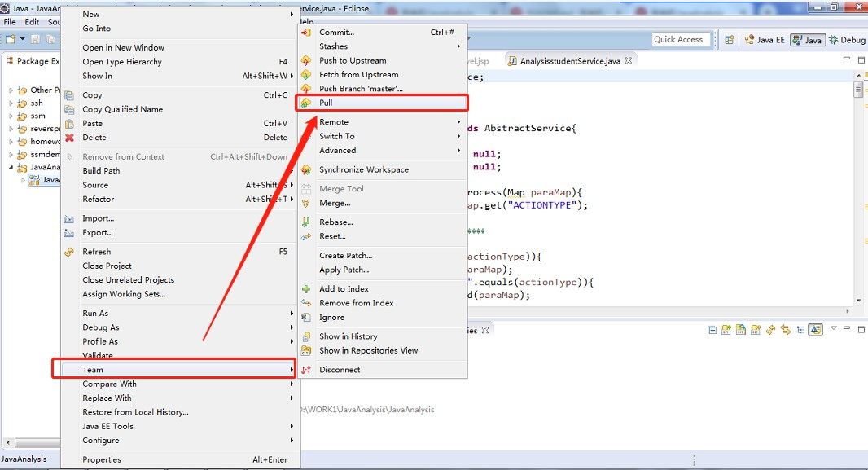The height and width of the screenshot is (470, 868).
Task: Click the Show in History icon
Action: pyautogui.click(x=305, y=336)
